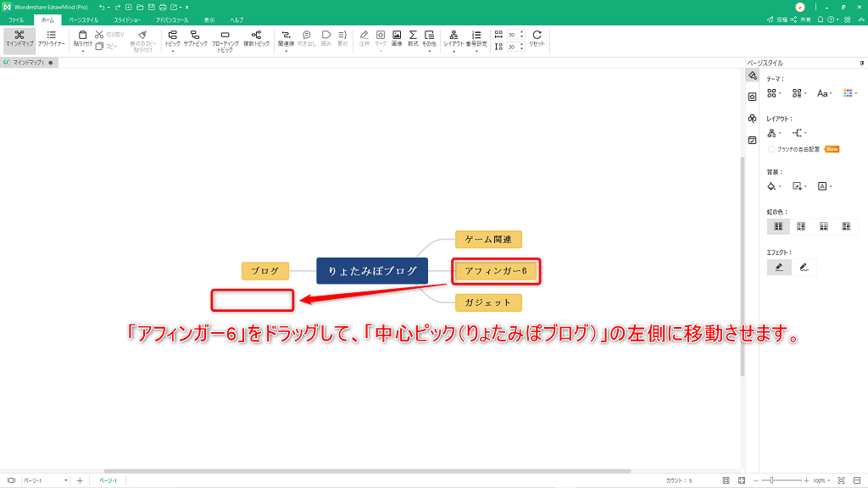Insert a Subtopic from ribbon
The width and height of the screenshot is (868, 488).
pyautogui.click(x=195, y=39)
